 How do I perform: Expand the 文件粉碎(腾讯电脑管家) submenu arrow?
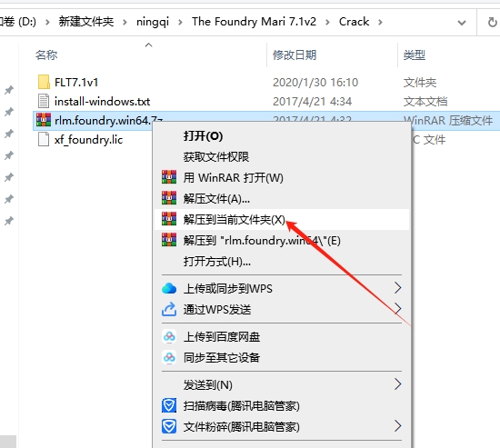(x=397, y=426)
